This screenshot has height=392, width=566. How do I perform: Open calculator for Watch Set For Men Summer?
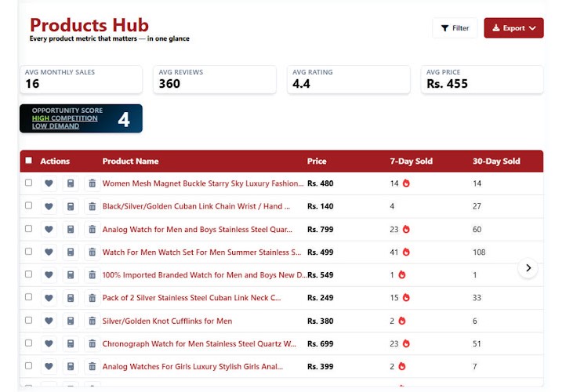pyautogui.click(x=71, y=252)
